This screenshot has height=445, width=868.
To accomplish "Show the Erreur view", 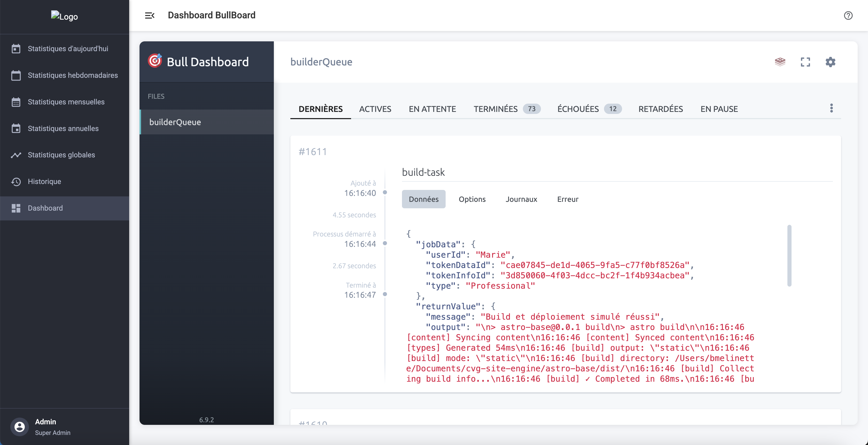I will pos(568,199).
